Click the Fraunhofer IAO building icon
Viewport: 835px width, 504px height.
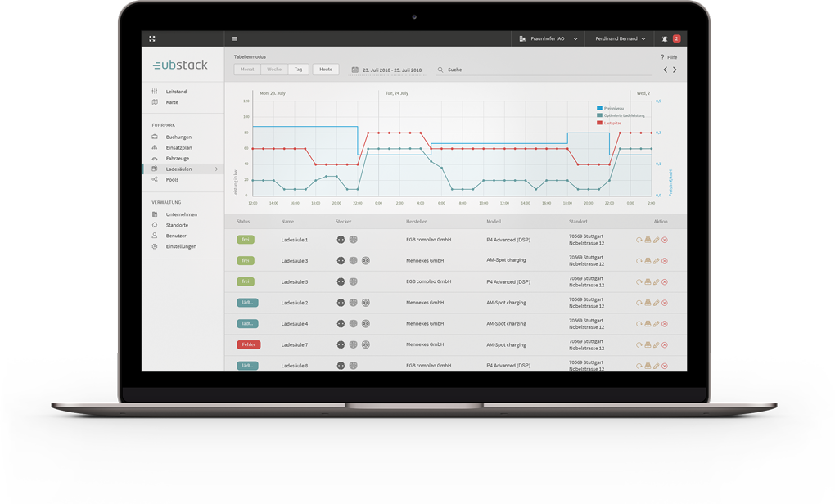[x=522, y=38]
